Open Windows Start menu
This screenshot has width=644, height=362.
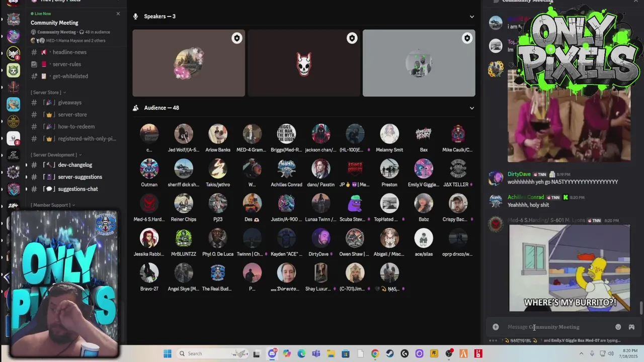point(168,353)
